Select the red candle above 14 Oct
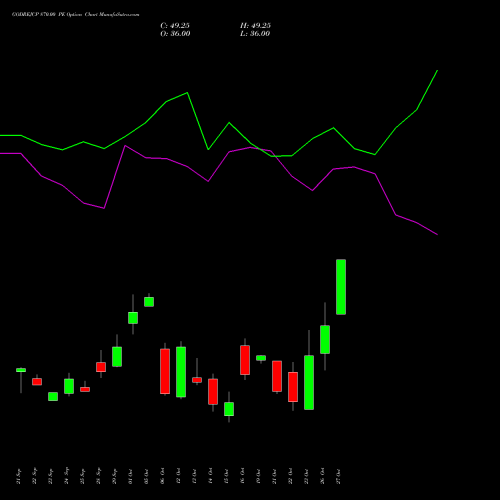 (x=213, y=392)
